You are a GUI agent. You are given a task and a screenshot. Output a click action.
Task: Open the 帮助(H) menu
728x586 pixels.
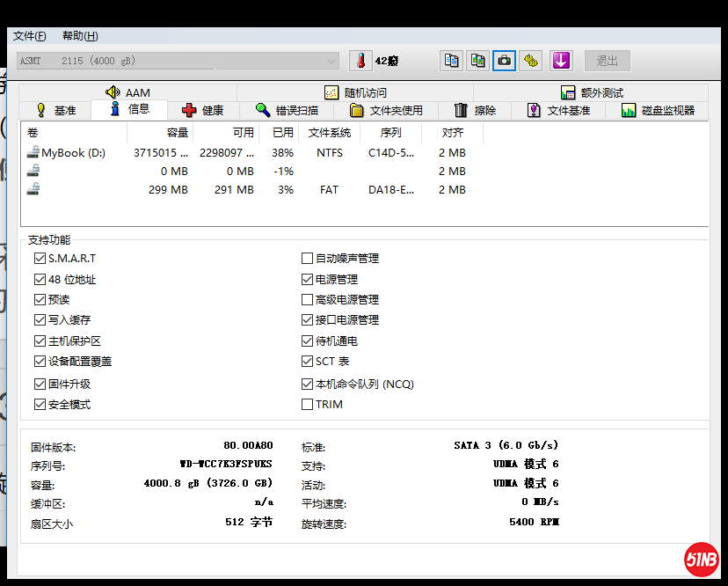pos(80,36)
